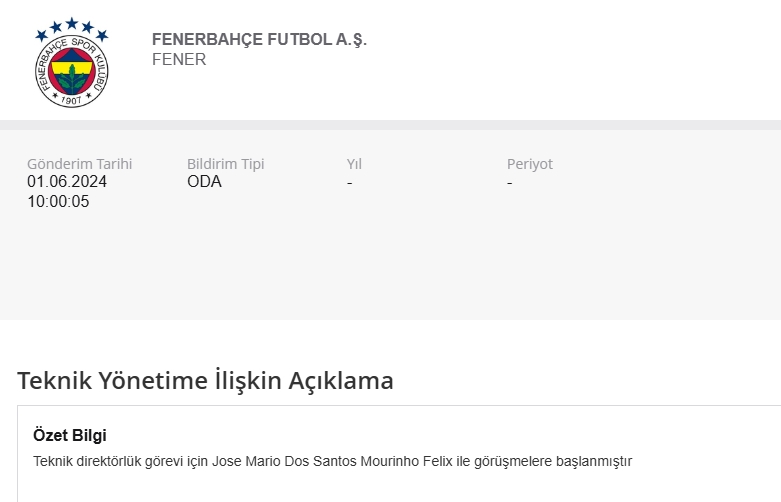Click the Periyot field label
The width and height of the screenshot is (781, 502).
(529, 164)
